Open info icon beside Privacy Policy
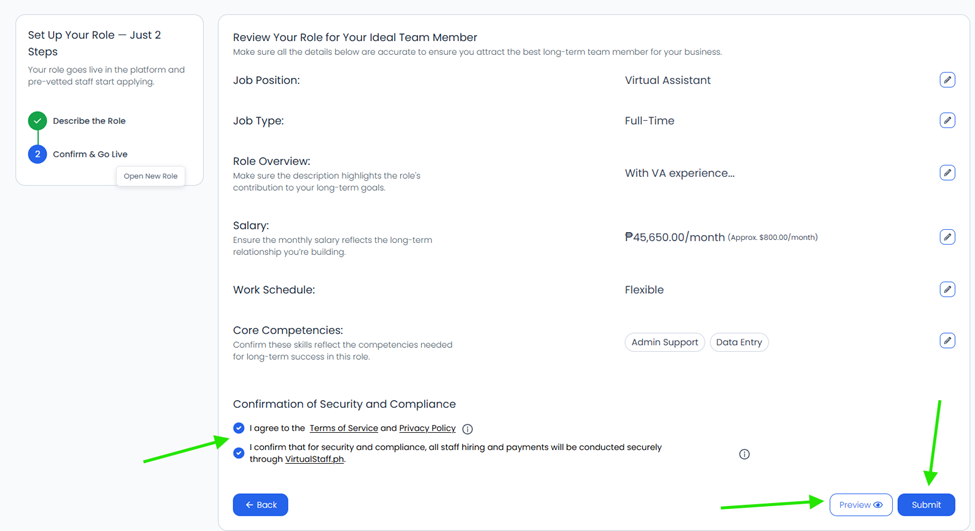 468,429
